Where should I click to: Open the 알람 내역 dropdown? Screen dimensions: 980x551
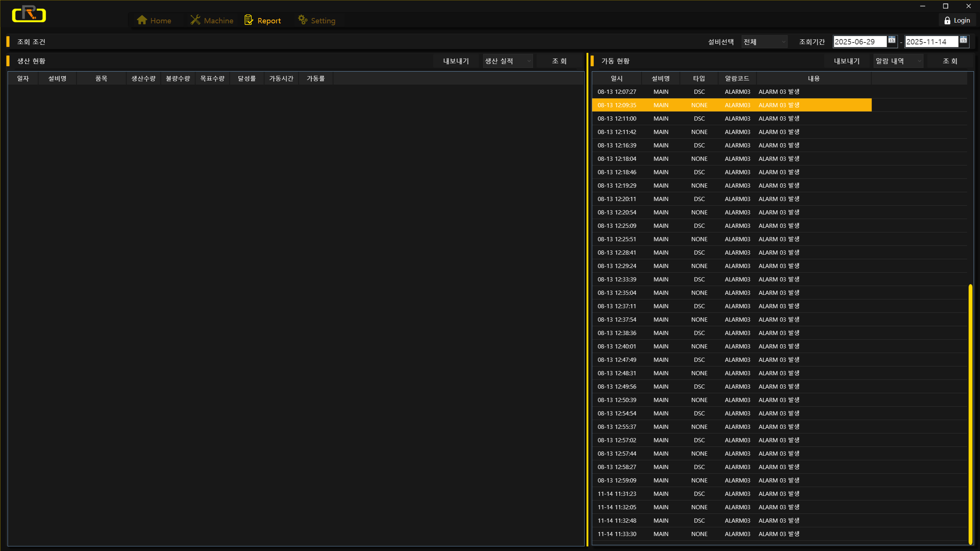pos(898,61)
